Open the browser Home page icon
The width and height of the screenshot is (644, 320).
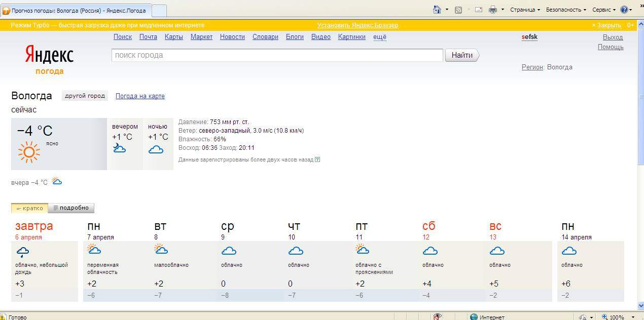(x=437, y=9)
